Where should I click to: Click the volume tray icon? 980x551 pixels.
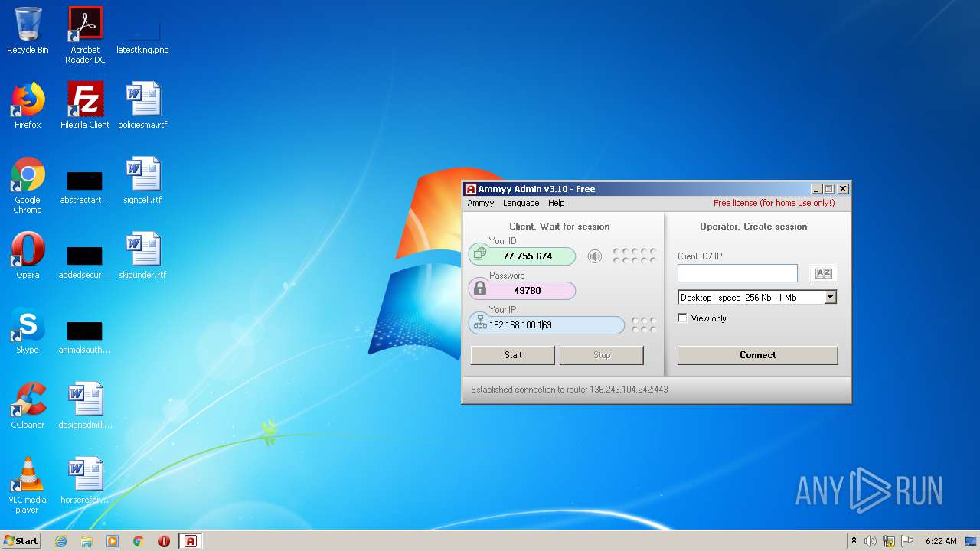point(871,541)
